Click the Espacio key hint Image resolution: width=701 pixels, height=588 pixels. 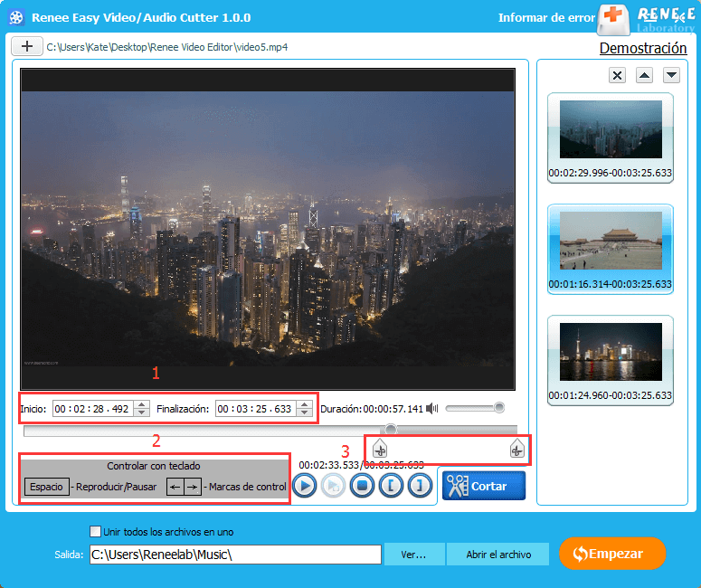pos(46,487)
